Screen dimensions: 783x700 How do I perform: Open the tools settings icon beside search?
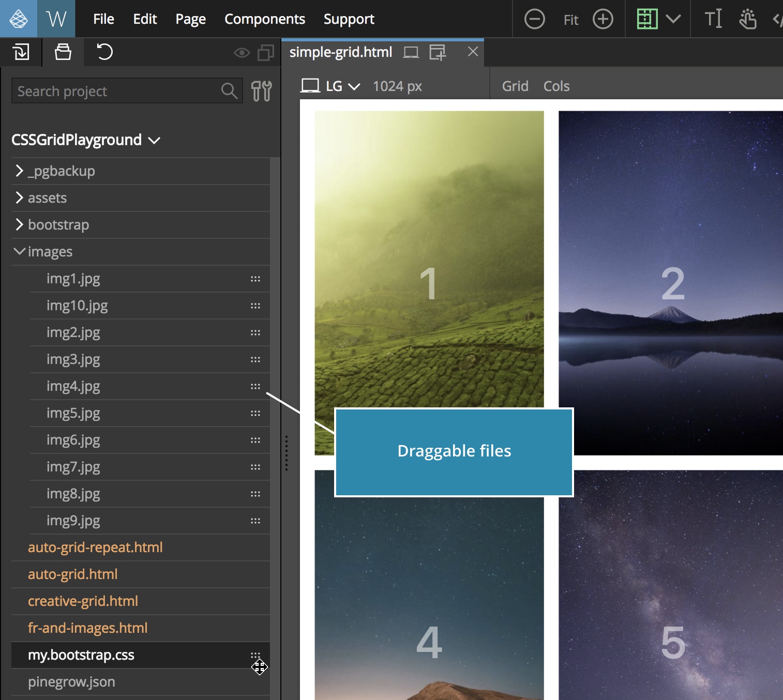click(x=262, y=91)
